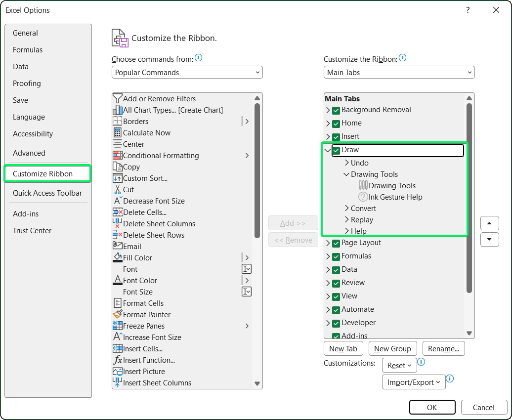
Task: Uncheck the Draw tab checkbox
Action: coord(337,150)
